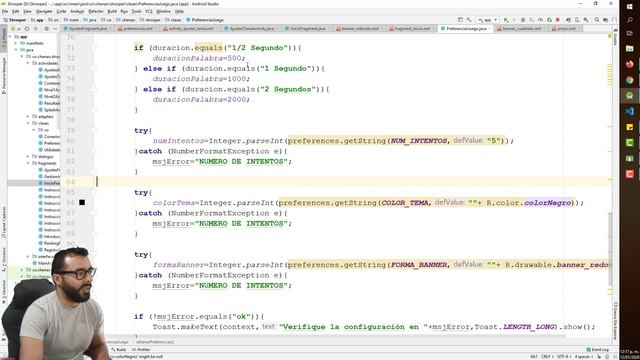The width and height of the screenshot is (640, 360).
Task: Open Search Everywhere magnifier in toolbar
Action: click(597, 20)
